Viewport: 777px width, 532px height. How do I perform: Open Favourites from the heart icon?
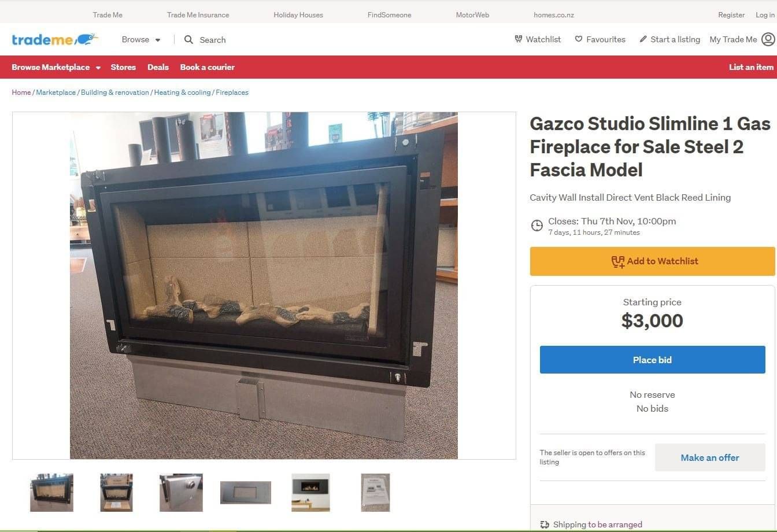(579, 39)
